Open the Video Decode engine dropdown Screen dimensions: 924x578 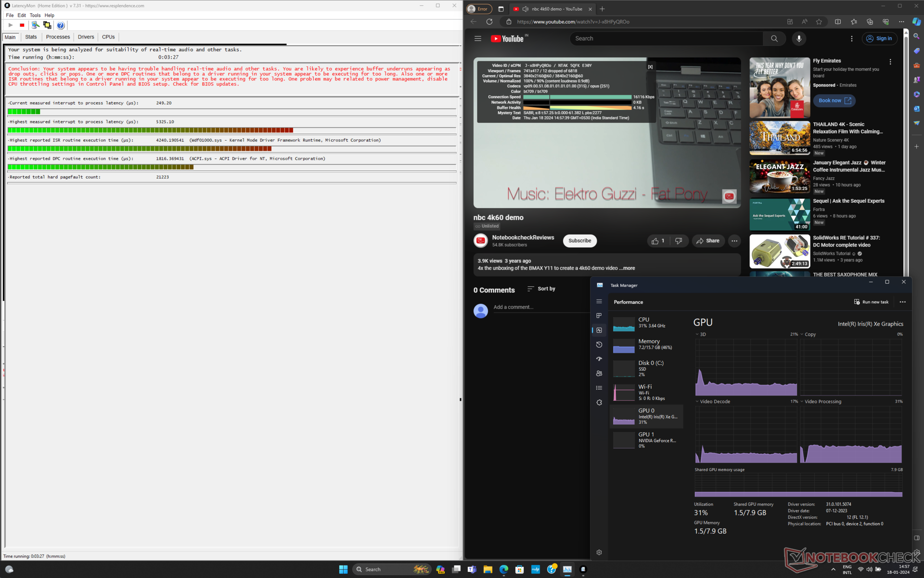pyautogui.click(x=697, y=401)
